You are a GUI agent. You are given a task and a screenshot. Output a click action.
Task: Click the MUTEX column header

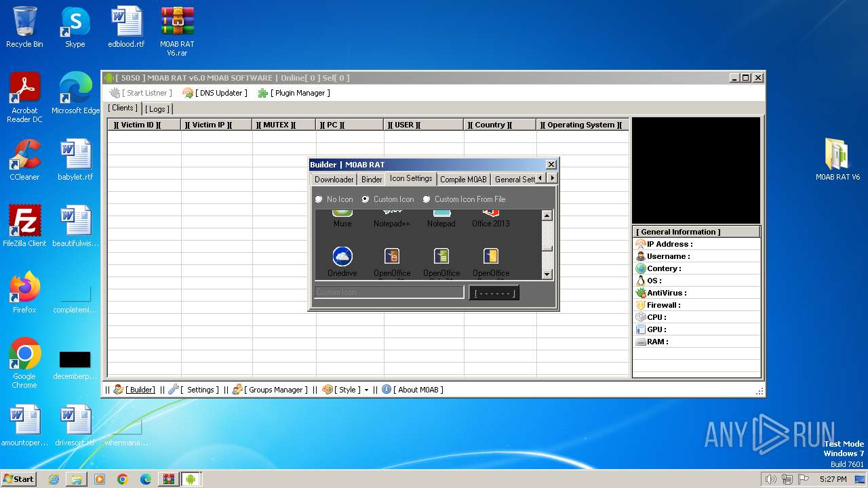(x=284, y=125)
